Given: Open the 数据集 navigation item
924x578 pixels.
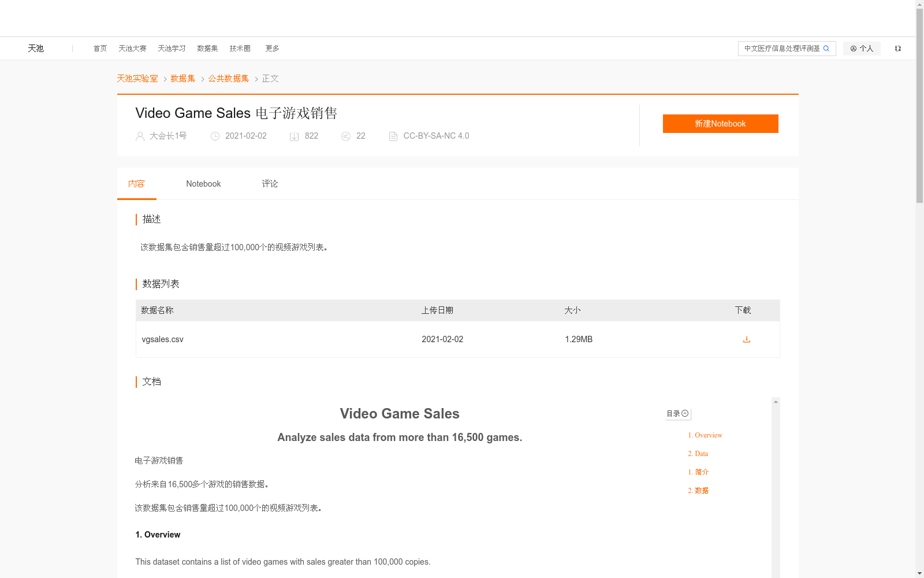Looking at the screenshot, I should [x=207, y=49].
